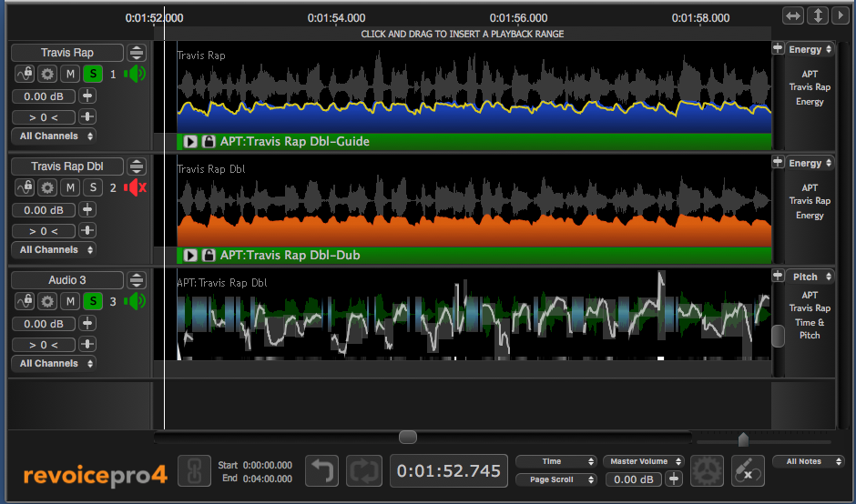Open settings gear on Travis Rap track

pyautogui.click(x=47, y=74)
